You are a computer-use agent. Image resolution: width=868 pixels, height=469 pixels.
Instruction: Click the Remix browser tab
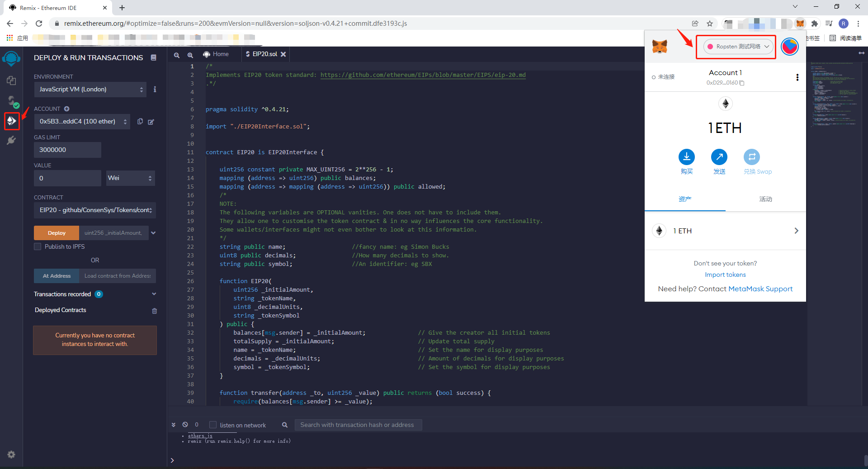click(x=57, y=8)
